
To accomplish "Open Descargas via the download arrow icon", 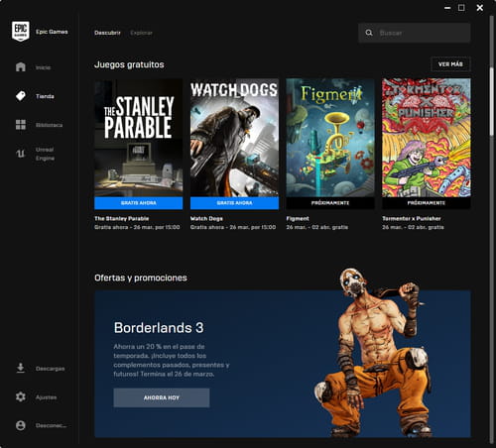I will click(21, 368).
